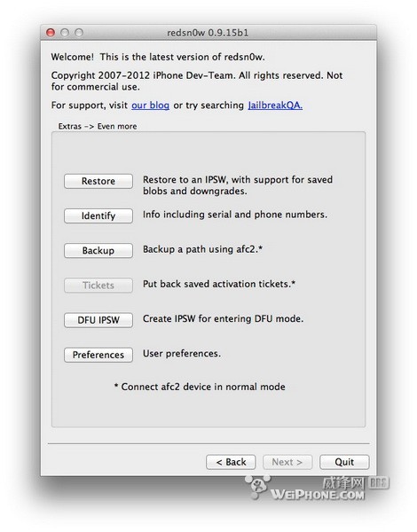Click the disabled Next > button
This screenshot has width=417, height=532.
pos(287,462)
